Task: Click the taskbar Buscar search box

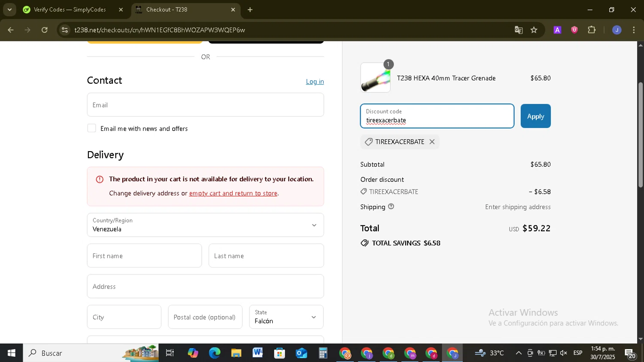Action: pos(91,353)
